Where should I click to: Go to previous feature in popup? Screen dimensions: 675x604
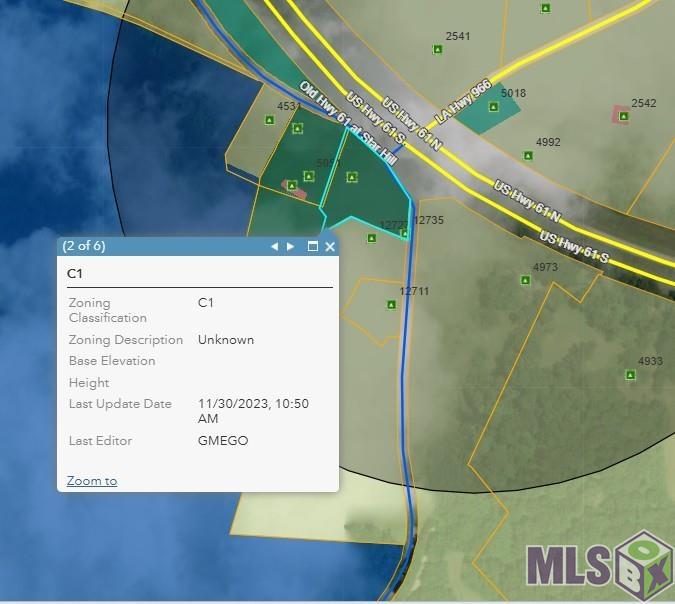274,246
